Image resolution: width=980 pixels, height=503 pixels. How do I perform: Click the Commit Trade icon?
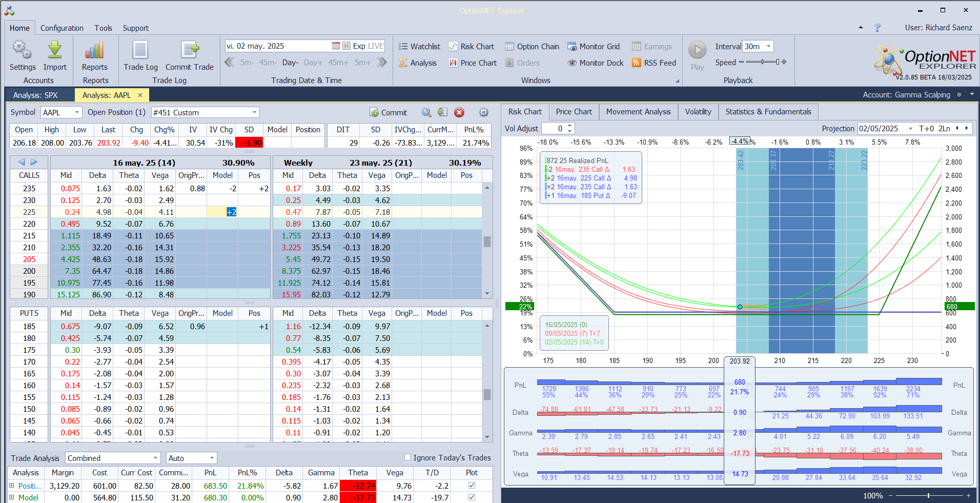190,50
